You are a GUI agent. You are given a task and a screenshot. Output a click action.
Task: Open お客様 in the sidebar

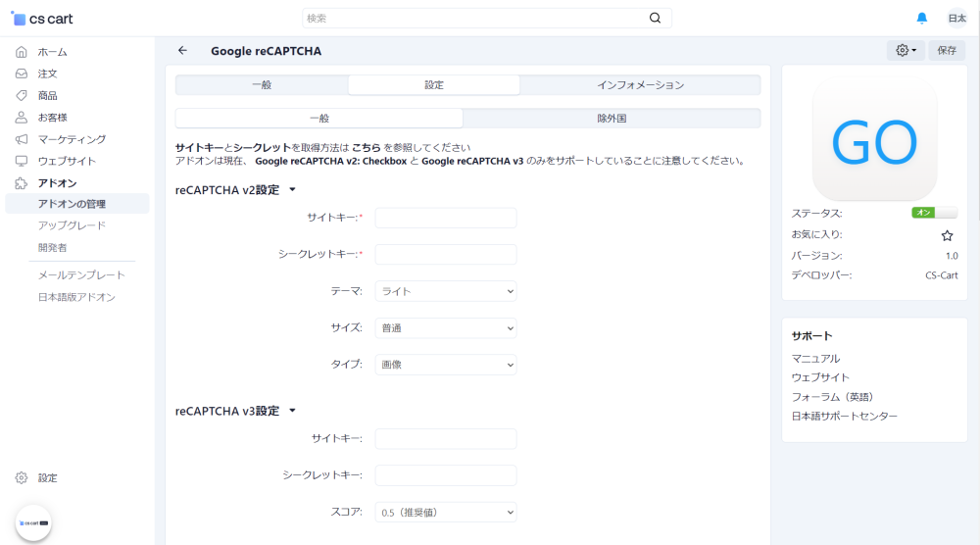click(53, 118)
